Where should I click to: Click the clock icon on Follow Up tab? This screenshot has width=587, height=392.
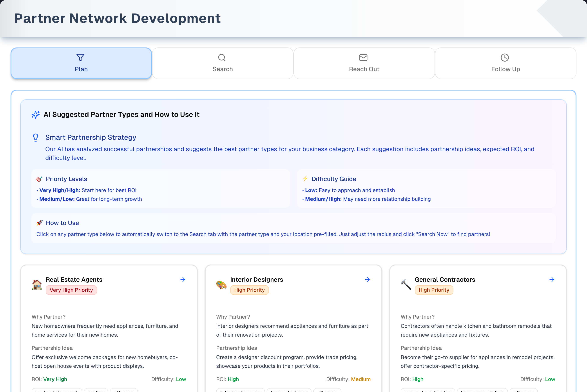point(505,58)
